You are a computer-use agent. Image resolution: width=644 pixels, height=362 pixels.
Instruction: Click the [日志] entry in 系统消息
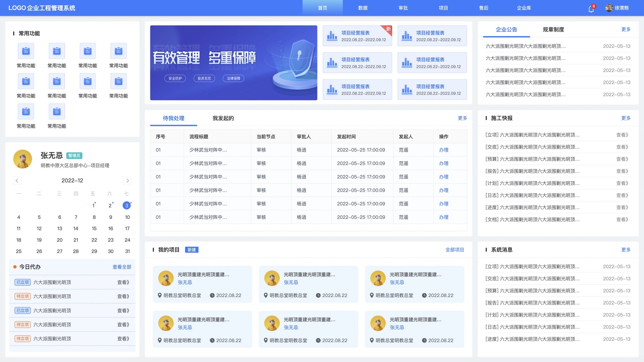558,327
